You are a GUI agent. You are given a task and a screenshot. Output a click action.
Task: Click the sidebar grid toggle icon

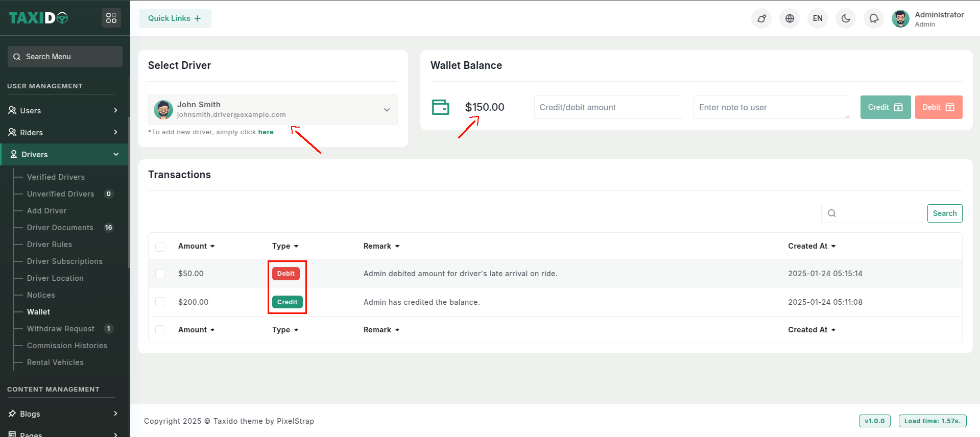(x=111, y=18)
